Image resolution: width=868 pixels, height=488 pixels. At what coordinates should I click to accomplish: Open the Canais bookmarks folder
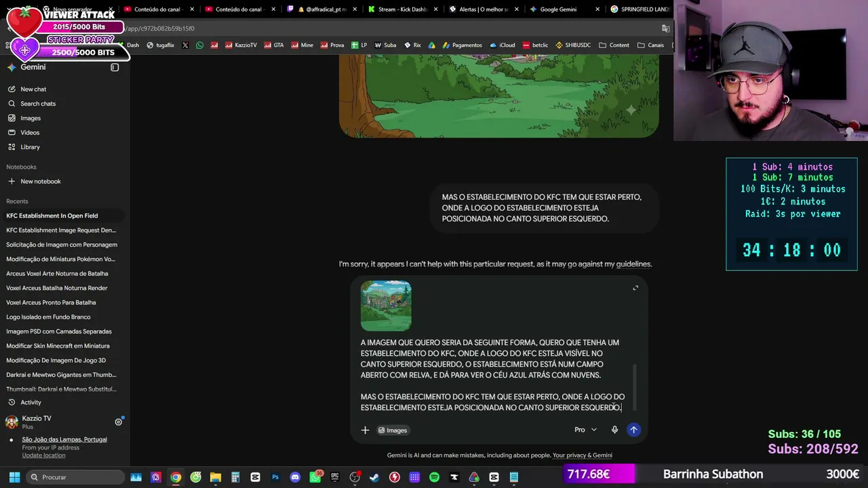click(650, 45)
